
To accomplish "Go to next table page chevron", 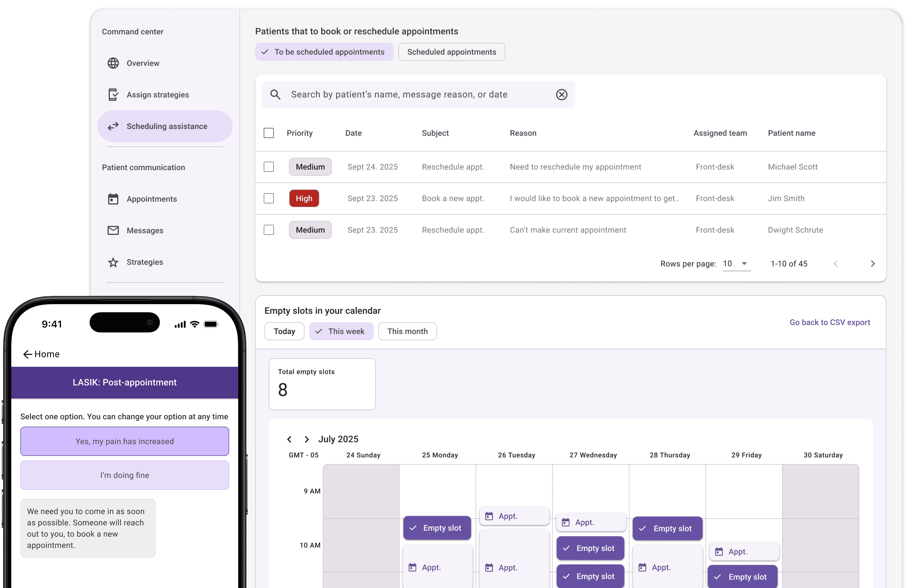I will point(872,264).
